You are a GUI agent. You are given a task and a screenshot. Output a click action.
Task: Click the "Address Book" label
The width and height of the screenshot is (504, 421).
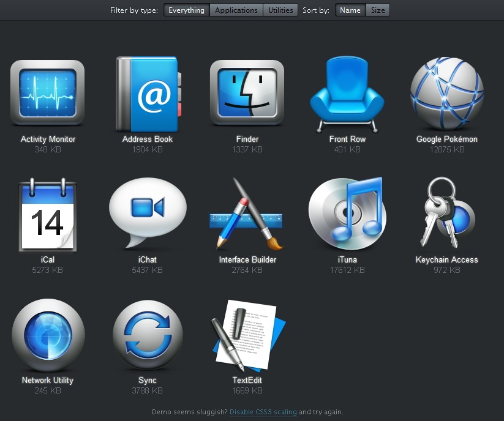pos(148,140)
